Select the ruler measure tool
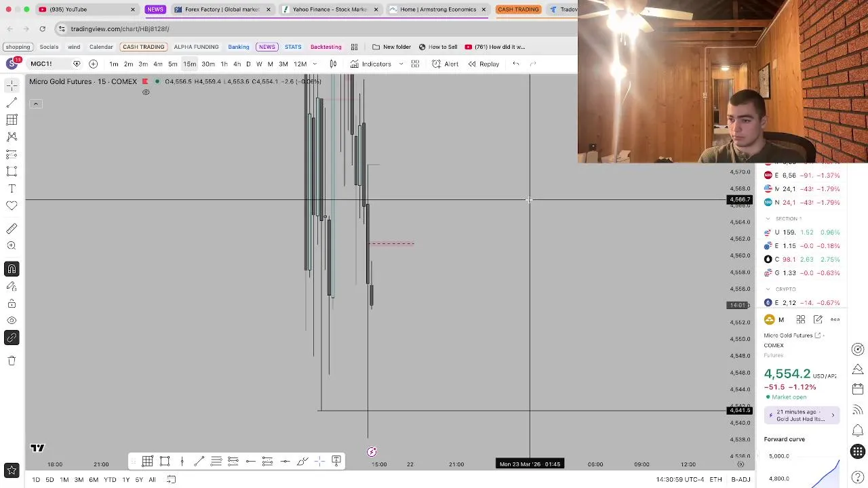 (x=12, y=229)
